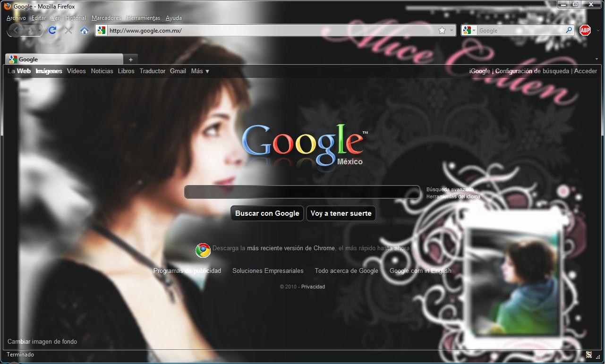Open the Archivo menu

[x=16, y=18]
